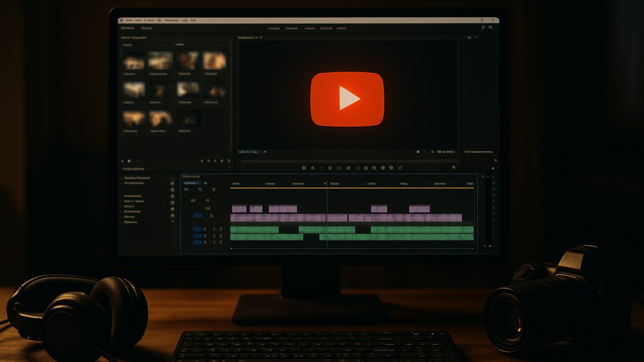Click the blue timeline playhead line

327,215
